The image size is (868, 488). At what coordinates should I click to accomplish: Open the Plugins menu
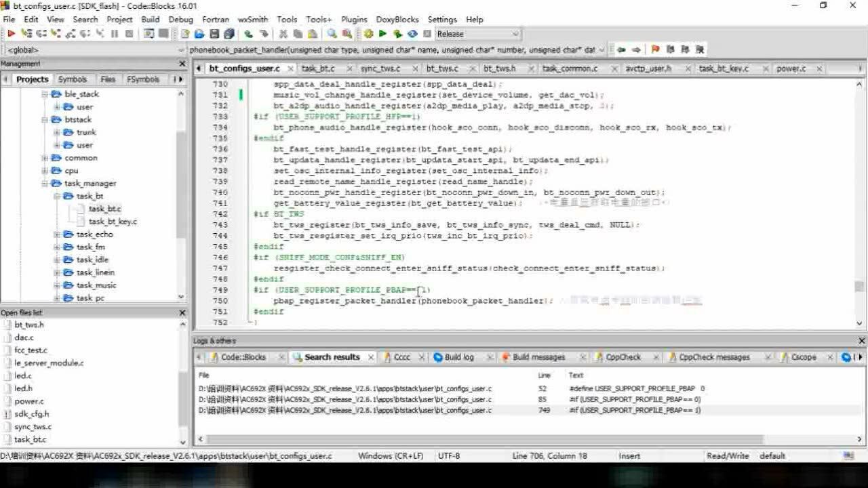(x=354, y=20)
